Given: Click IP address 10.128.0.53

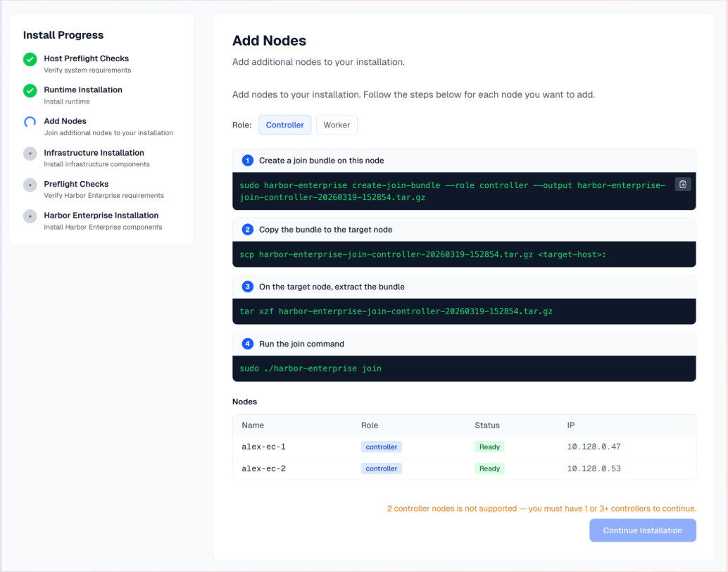Looking at the screenshot, I should 594,469.
